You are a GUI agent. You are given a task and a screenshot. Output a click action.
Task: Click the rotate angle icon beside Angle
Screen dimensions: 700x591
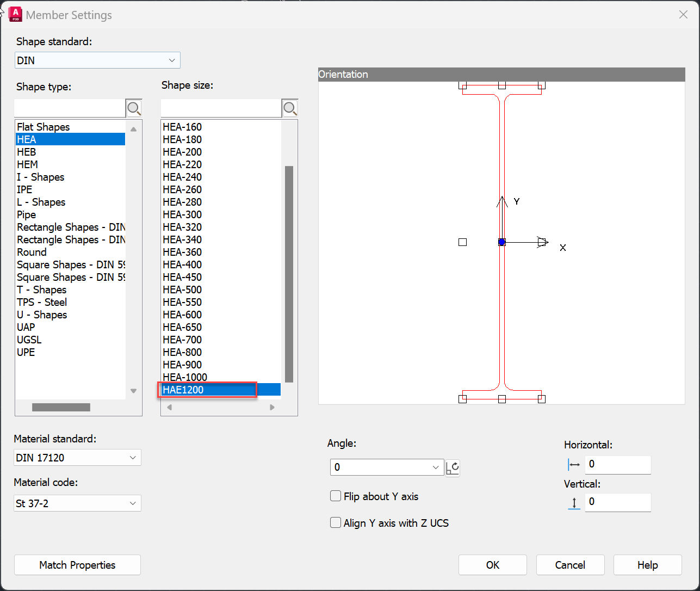453,467
